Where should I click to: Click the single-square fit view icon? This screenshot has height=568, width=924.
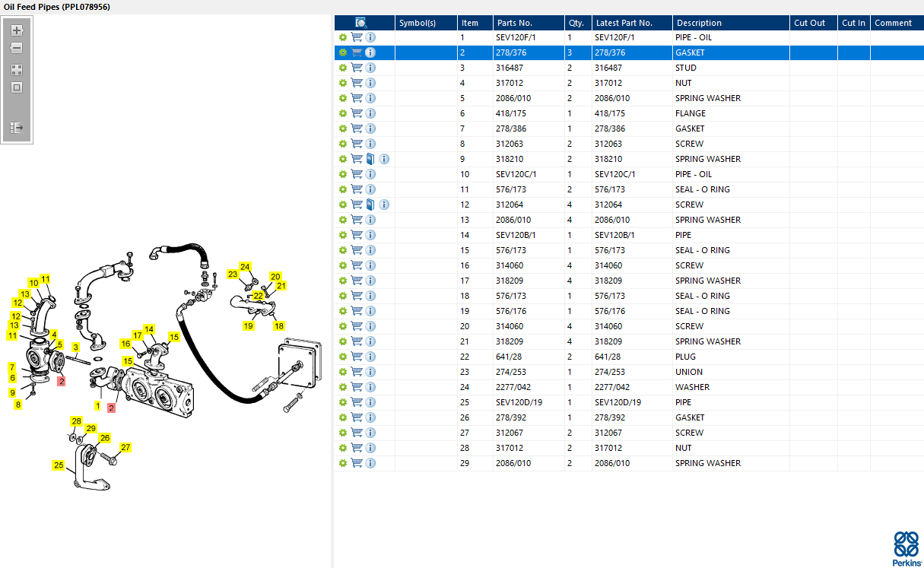pos(17,87)
